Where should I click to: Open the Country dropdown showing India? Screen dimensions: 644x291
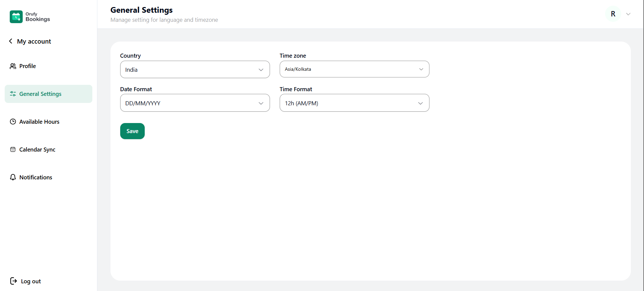[x=195, y=69]
